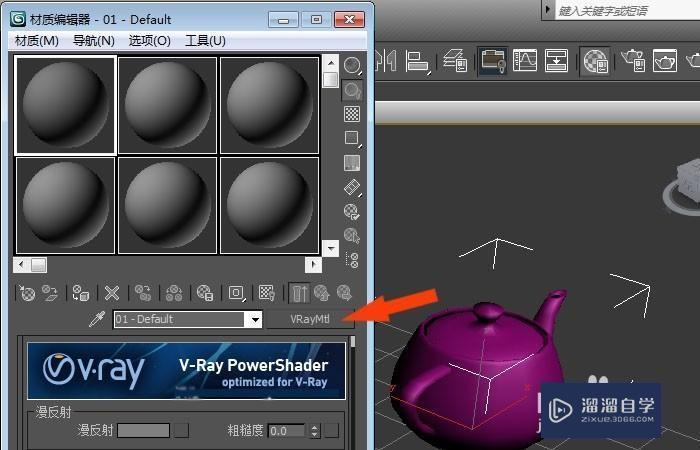Click the Make Material Copy icon
This screenshot has height=450, width=700.
[143, 293]
